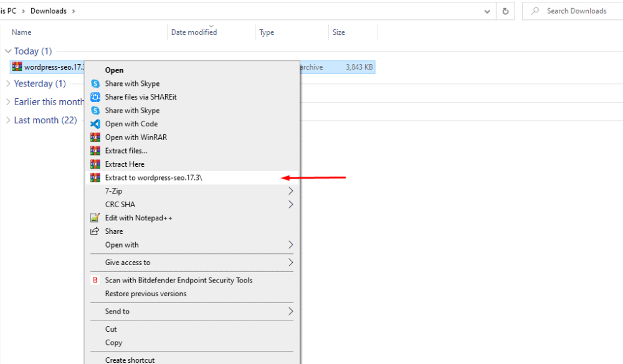Click the Notepad++ icon in context menu
This screenshot has height=364, width=623.
[95, 218]
